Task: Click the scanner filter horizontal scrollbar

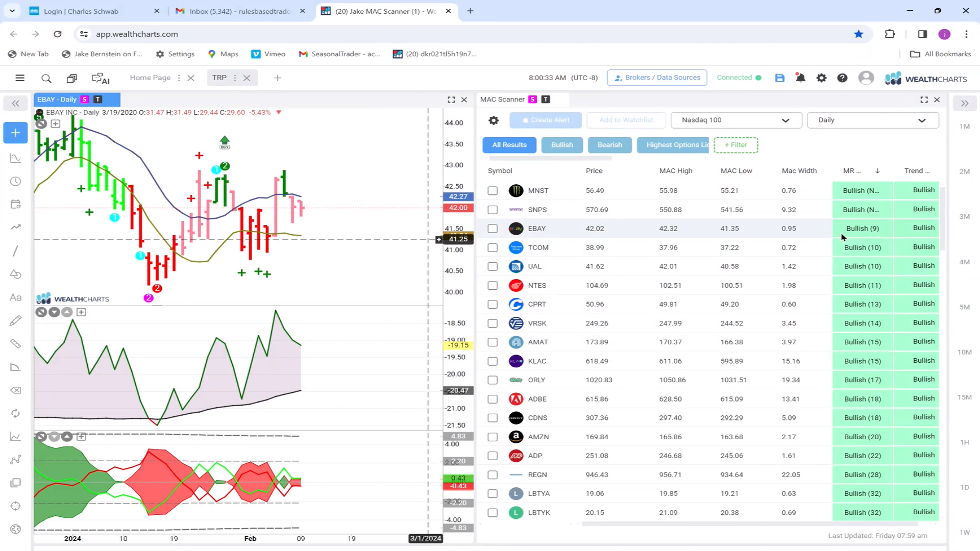Action: click(550, 158)
